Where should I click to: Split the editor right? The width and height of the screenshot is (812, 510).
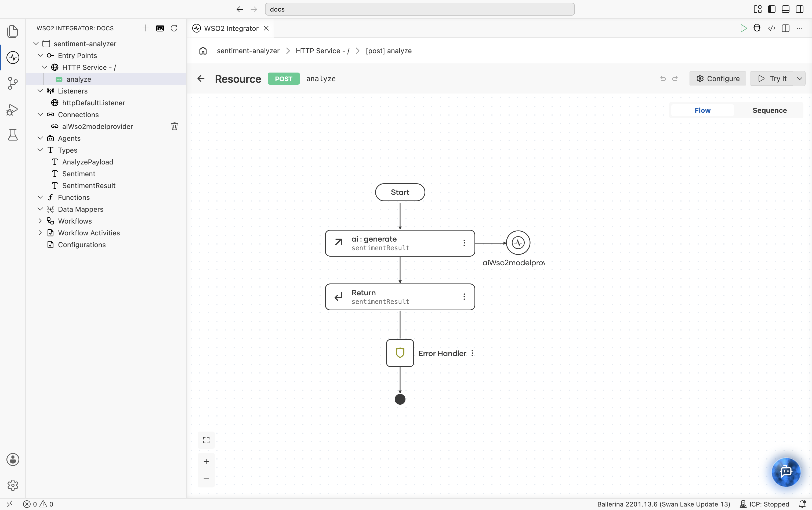(x=786, y=28)
